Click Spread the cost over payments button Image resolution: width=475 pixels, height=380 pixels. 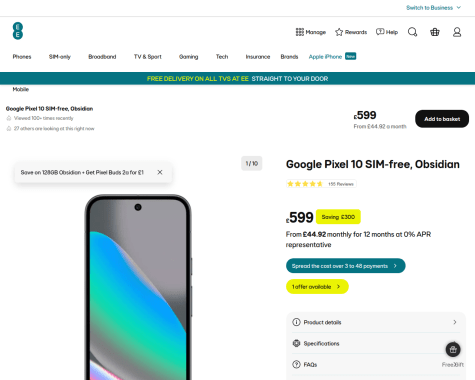(345, 266)
